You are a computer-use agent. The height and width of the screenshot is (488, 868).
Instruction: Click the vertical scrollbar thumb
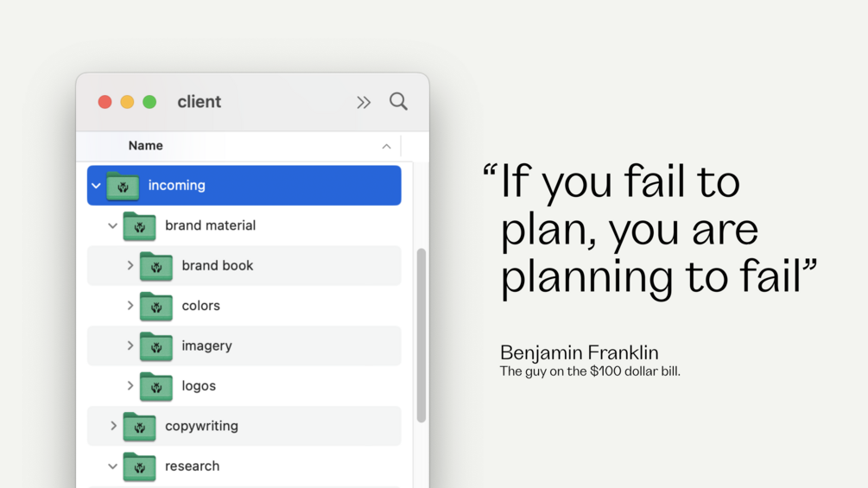[421, 335]
